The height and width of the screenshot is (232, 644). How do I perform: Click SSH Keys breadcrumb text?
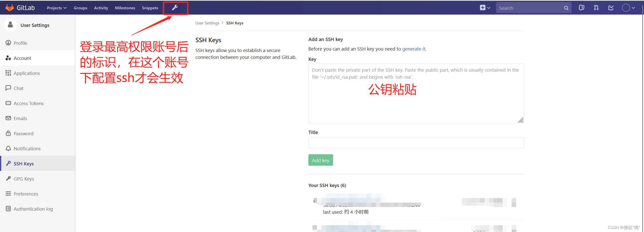235,23
